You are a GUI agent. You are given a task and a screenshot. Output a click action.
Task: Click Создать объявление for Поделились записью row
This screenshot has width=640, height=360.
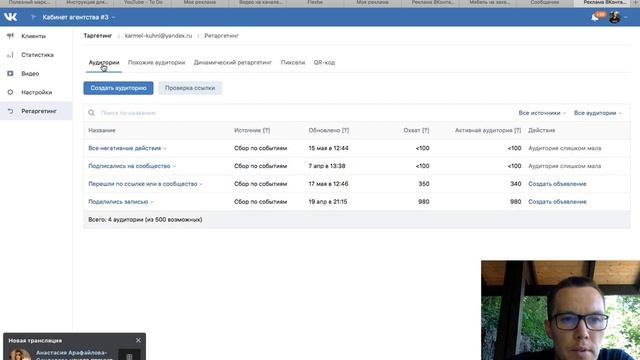click(557, 202)
